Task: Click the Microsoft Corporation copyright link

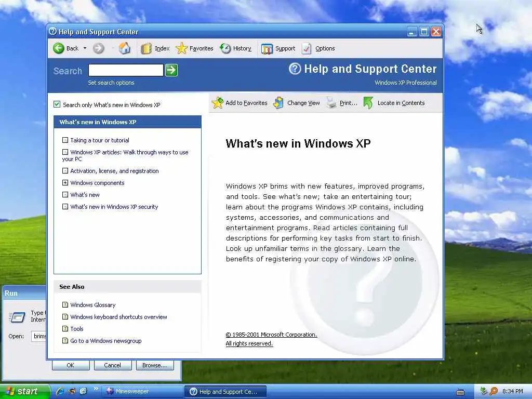Action: [271, 335]
